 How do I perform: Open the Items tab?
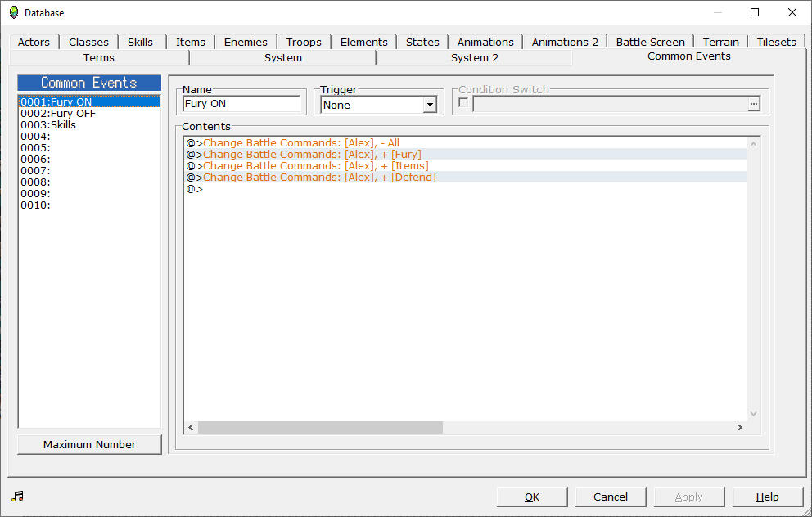click(x=190, y=42)
